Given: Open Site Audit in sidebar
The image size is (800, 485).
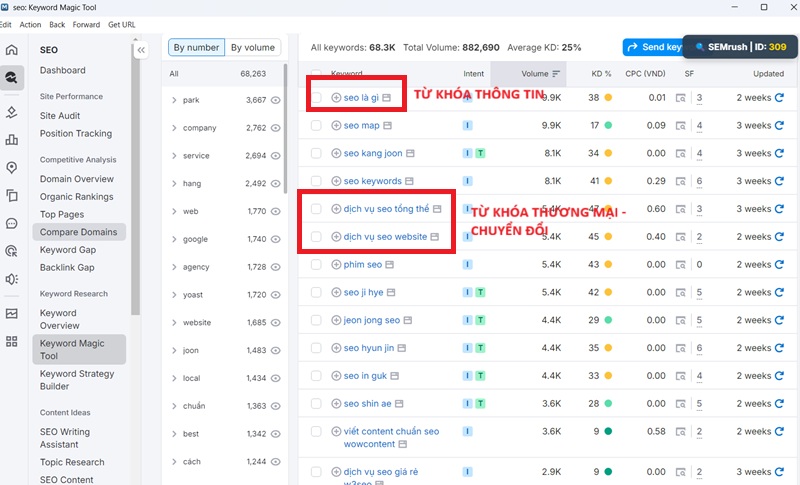Looking at the screenshot, I should (x=60, y=116).
